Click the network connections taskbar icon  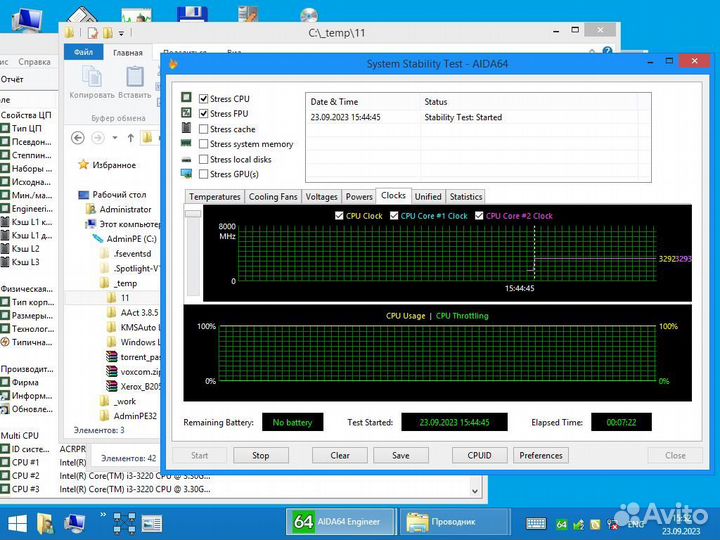(124, 523)
